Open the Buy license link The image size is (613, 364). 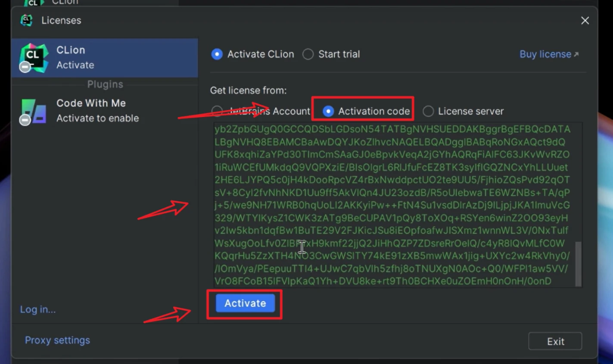point(549,54)
